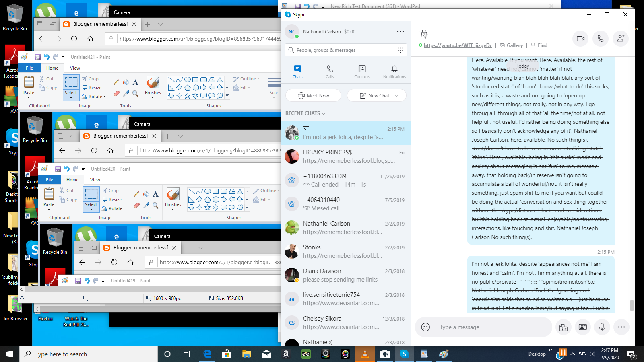Click Copy in Untitled421 Paint ribbon

pyautogui.click(x=48, y=88)
